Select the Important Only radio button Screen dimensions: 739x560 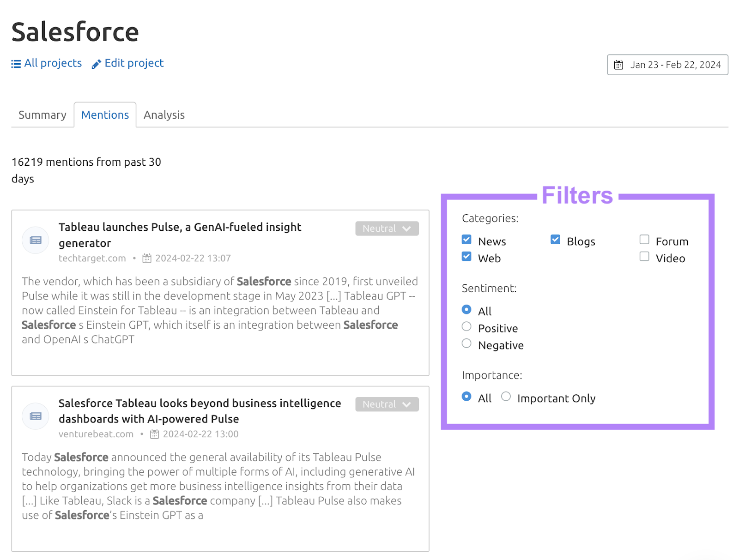pyautogui.click(x=506, y=397)
